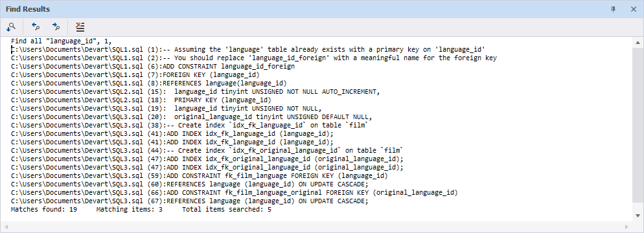Click the Find Results panel title
The width and height of the screenshot is (644, 233).
[x=28, y=9]
